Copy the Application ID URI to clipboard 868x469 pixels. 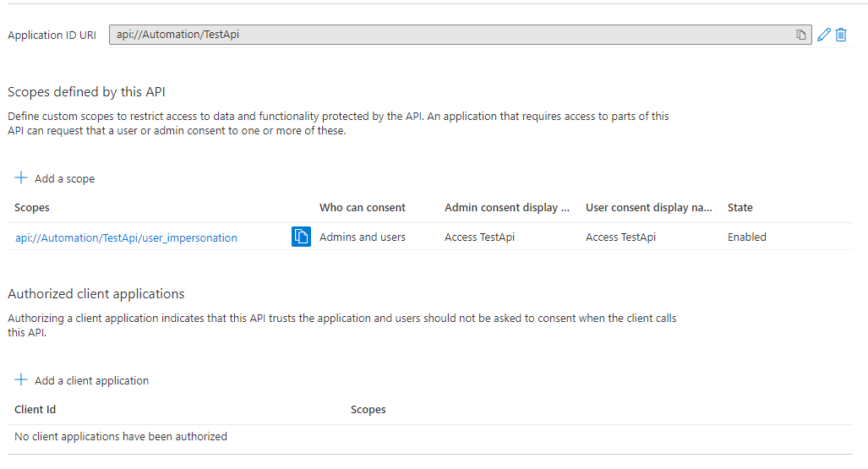(x=800, y=35)
